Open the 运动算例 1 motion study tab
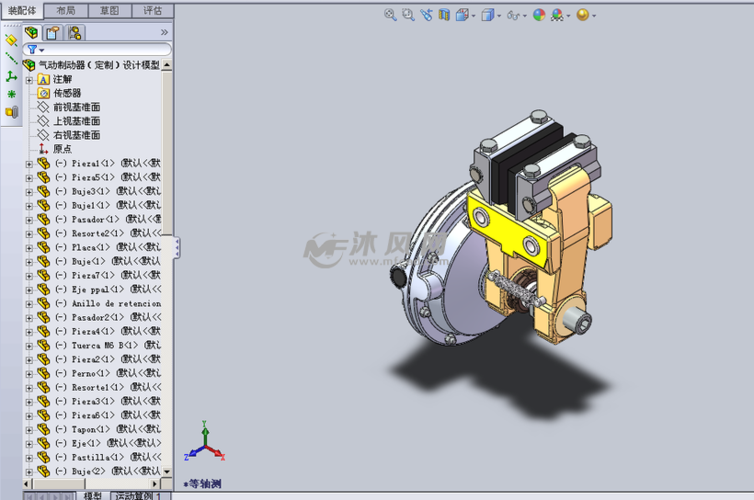Screen dimensions: 754x500 [138, 495]
